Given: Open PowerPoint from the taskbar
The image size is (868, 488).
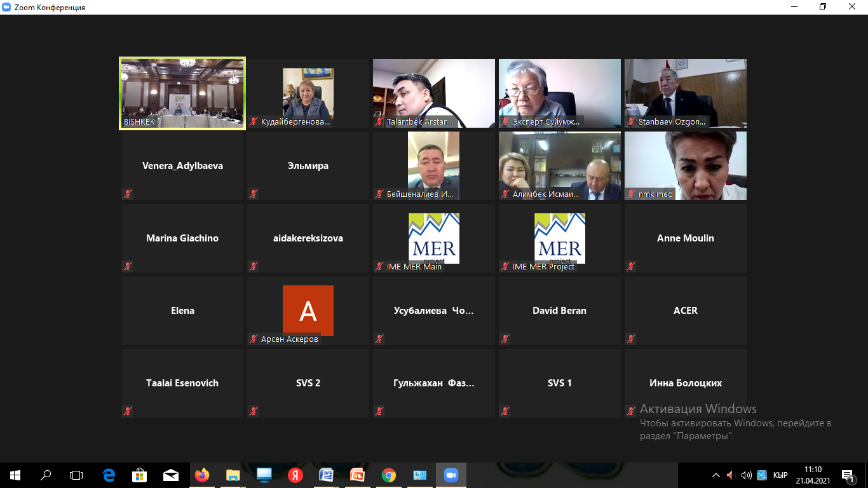Looking at the screenshot, I should coord(358,475).
